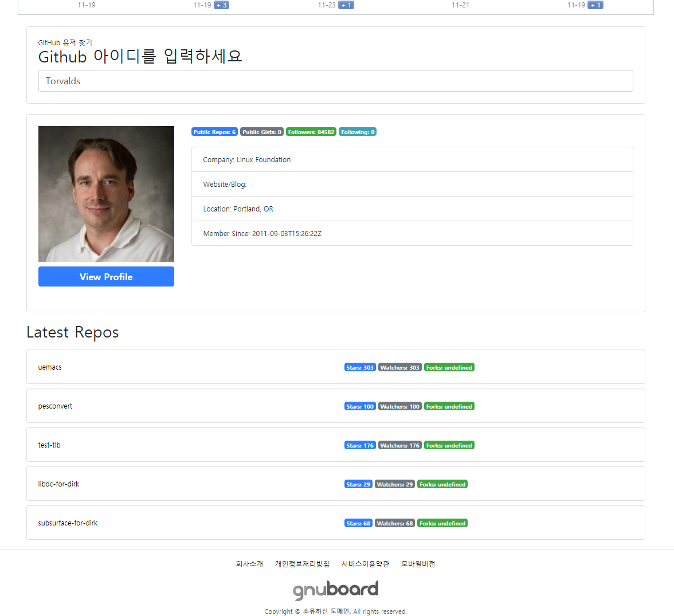Image resolution: width=674 pixels, height=616 pixels.
Task: Click the gnuboard logo in the footer
Action: [x=335, y=590]
